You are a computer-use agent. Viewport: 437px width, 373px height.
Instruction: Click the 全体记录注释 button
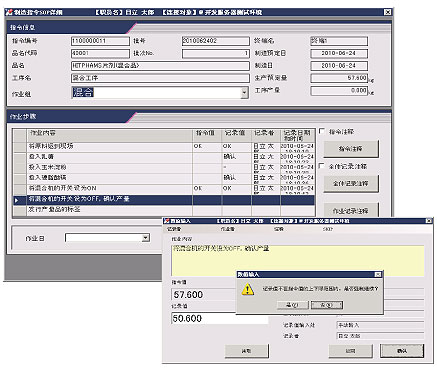pos(351,183)
